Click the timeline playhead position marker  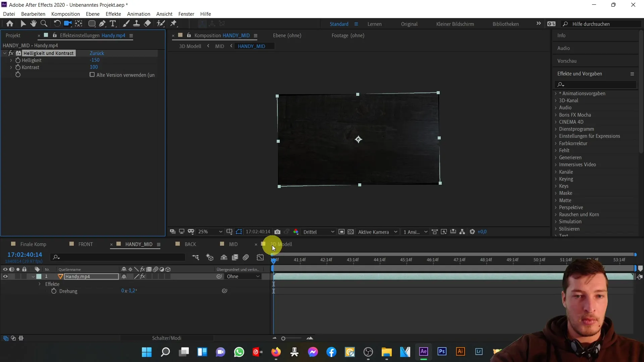click(x=273, y=259)
